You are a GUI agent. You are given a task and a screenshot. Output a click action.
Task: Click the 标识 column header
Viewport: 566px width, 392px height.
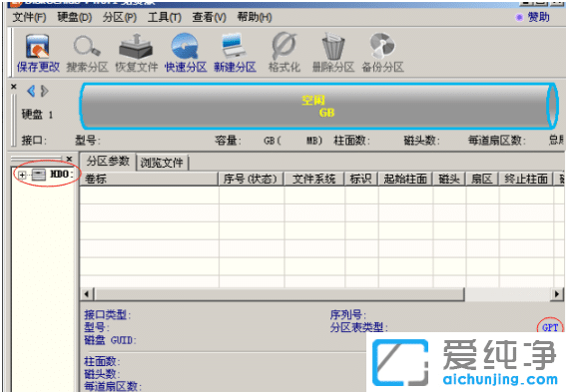[361, 179]
